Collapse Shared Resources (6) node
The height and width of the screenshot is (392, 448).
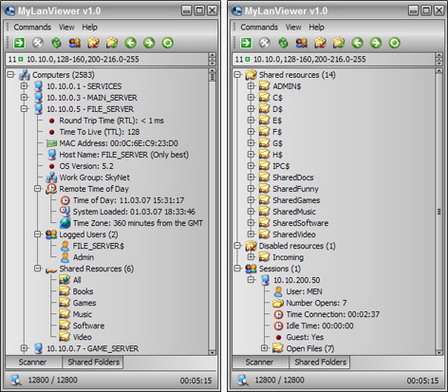(x=38, y=268)
